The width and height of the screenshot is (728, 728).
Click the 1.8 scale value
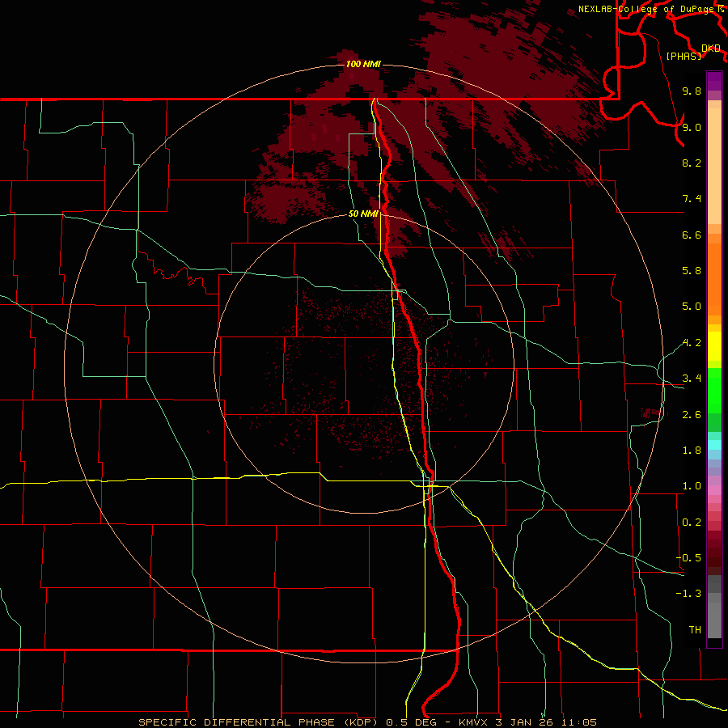coord(692,451)
